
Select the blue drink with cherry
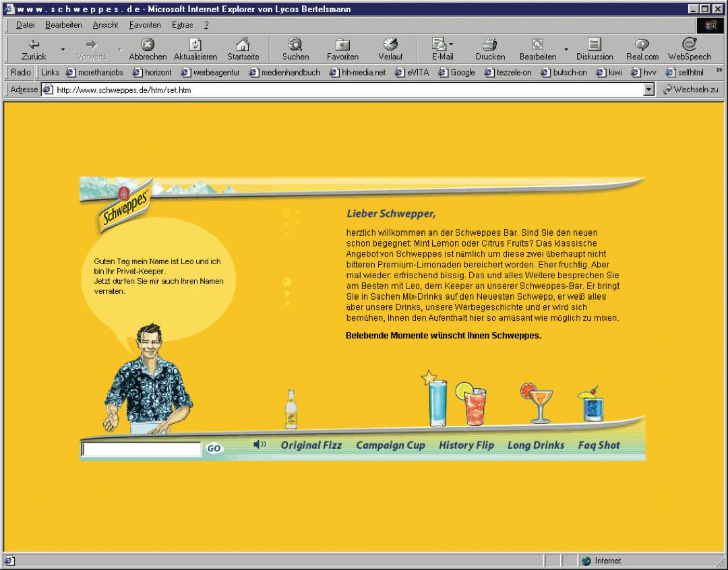tap(592, 404)
